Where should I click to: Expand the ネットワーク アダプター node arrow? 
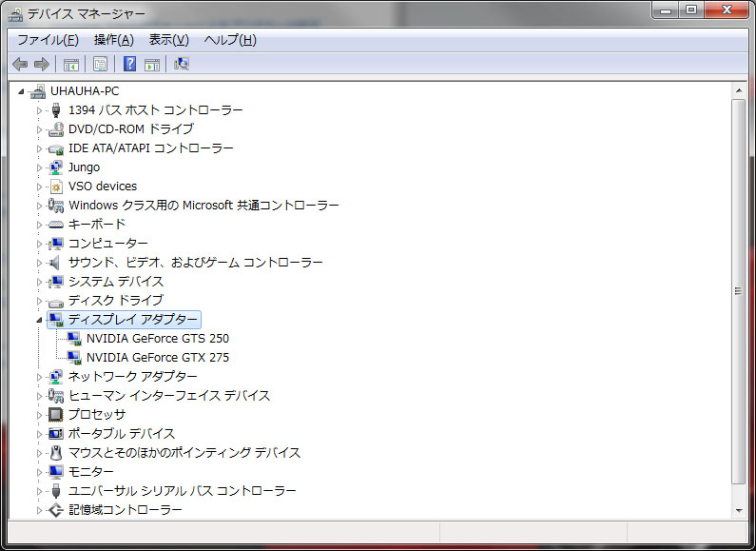click(x=39, y=377)
